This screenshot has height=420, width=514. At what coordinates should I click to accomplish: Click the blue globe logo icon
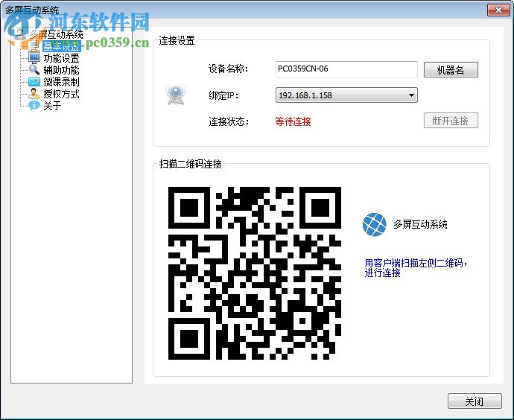[375, 224]
